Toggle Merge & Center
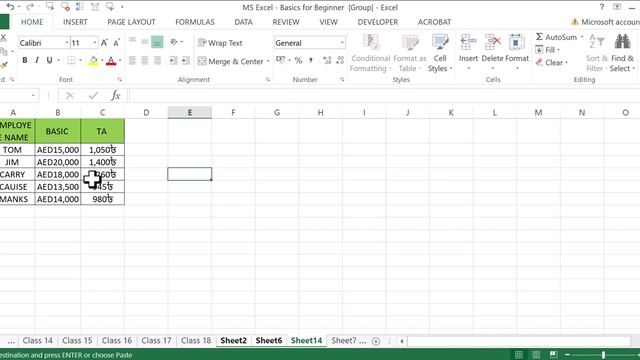 pyautogui.click(x=231, y=61)
